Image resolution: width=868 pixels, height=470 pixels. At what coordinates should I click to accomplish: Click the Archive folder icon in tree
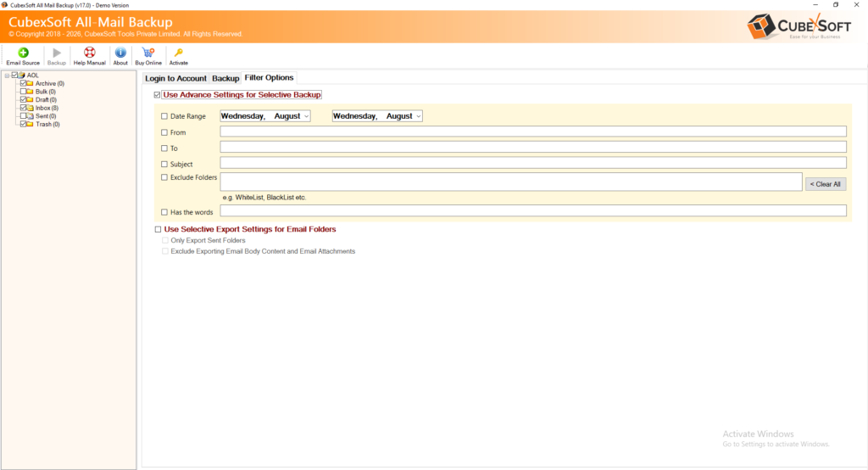pyautogui.click(x=31, y=83)
